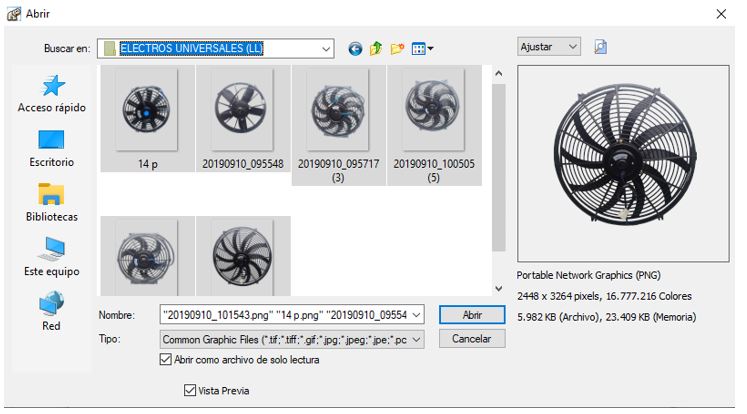
Task: Click the file list vertical scrollbar
Action: coord(499,180)
